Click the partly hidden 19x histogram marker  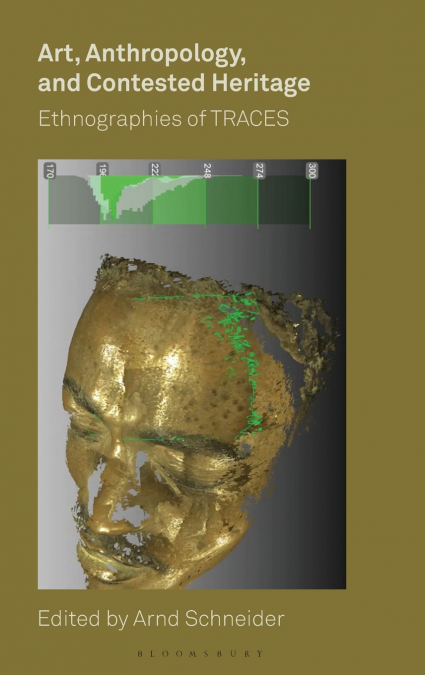pos(102,169)
